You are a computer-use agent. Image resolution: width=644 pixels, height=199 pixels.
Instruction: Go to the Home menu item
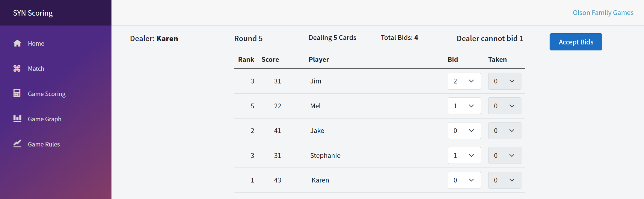[x=36, y=44]
